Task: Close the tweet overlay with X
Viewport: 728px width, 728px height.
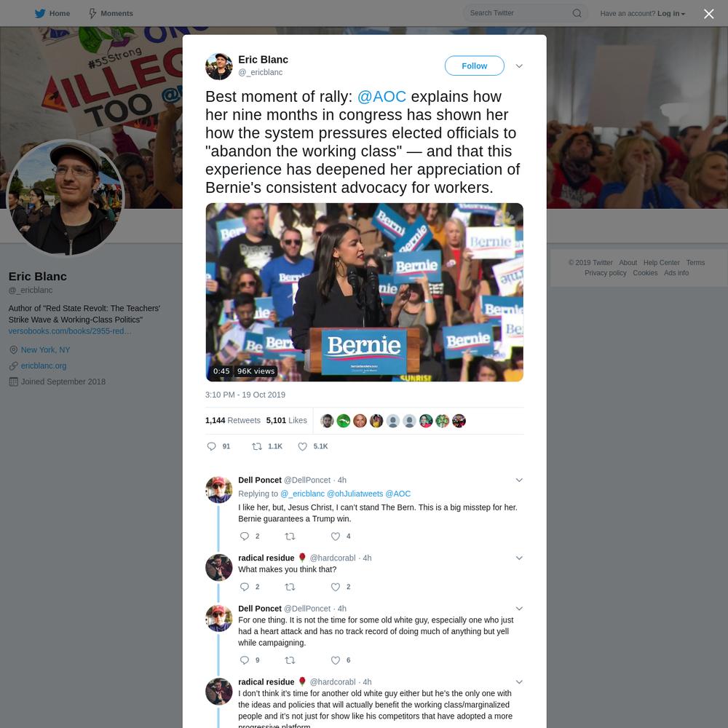Action: click(708, 14)
